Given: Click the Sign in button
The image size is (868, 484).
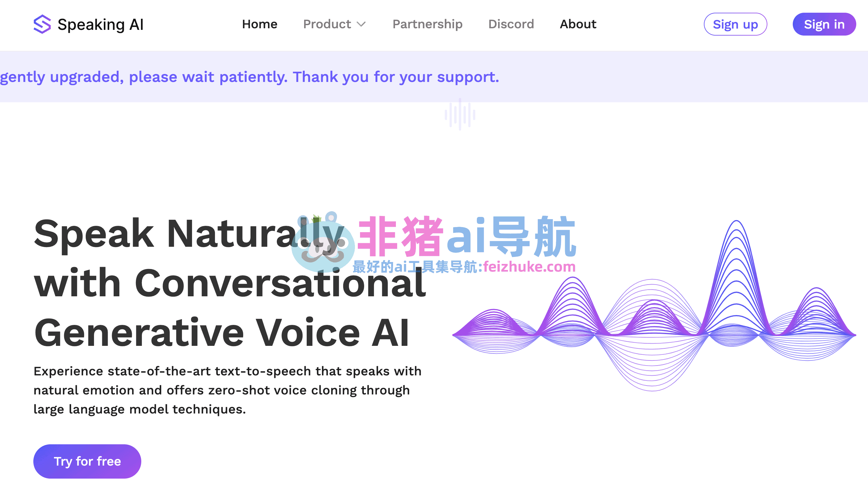Looking at the screenshot, I should 824,24.
